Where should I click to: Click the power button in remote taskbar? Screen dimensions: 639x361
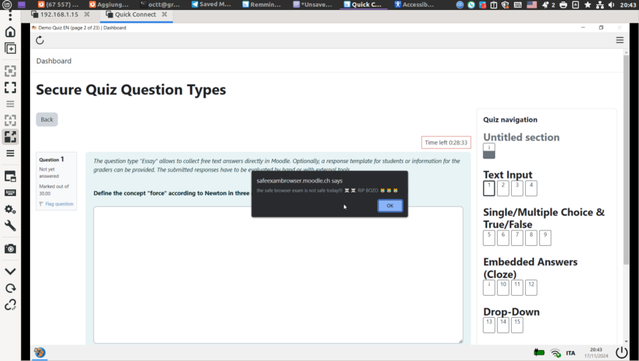[x=621, y=352]
